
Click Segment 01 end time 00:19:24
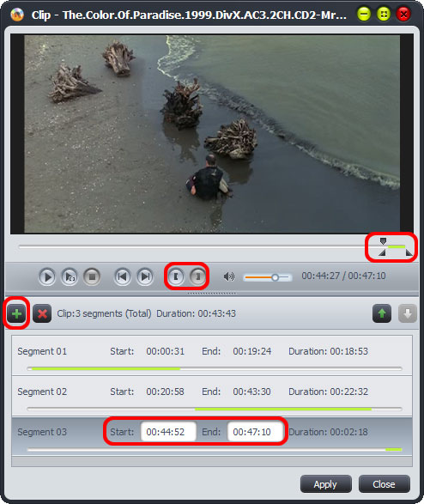[252, 351]
